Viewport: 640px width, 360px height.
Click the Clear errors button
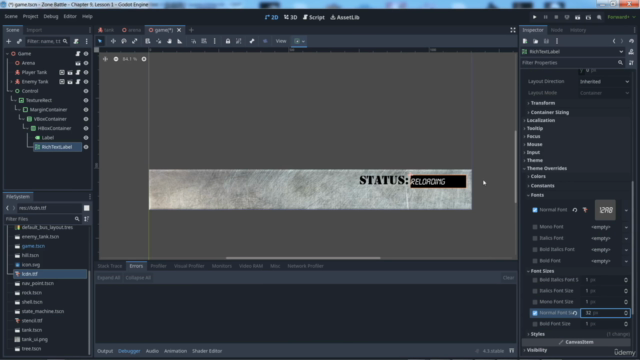(x=508, y=278)
